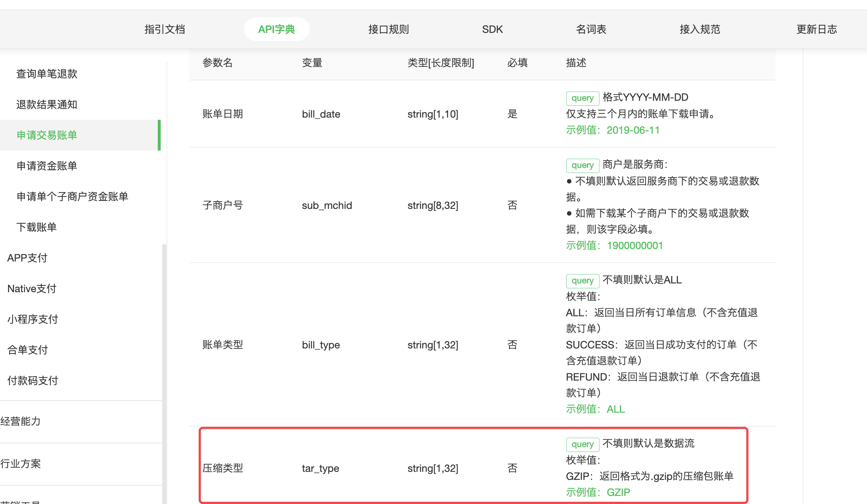Select the API字典 tab
Screen dimensions: 867x504
pos(276,29)
